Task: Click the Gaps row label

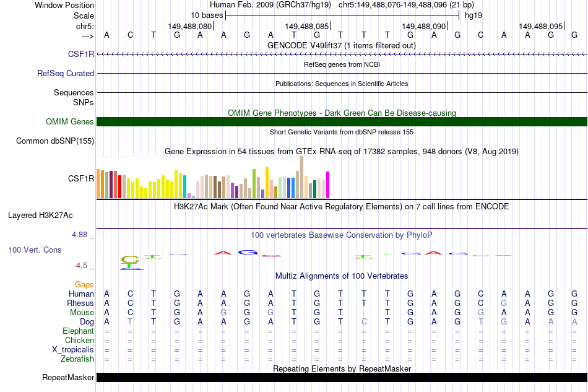Action: tap(84, 285)
